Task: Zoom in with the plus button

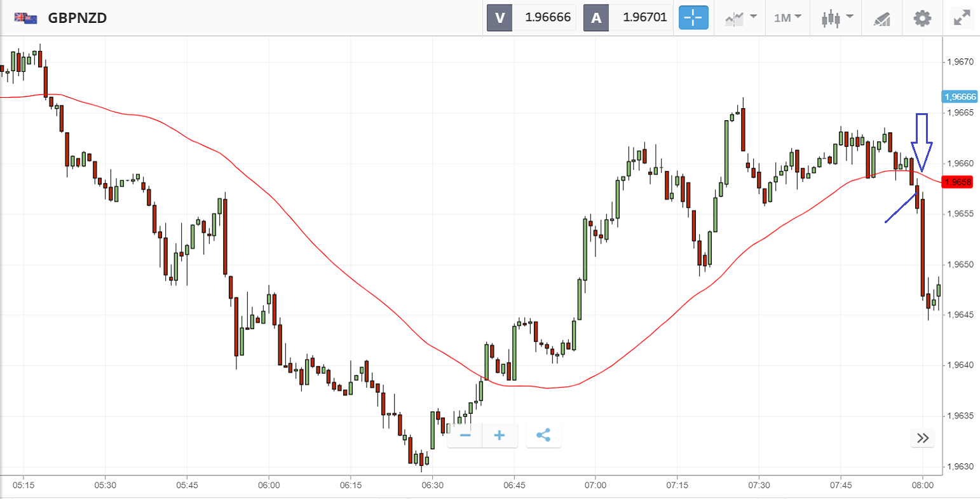Action: click(500, 435)
